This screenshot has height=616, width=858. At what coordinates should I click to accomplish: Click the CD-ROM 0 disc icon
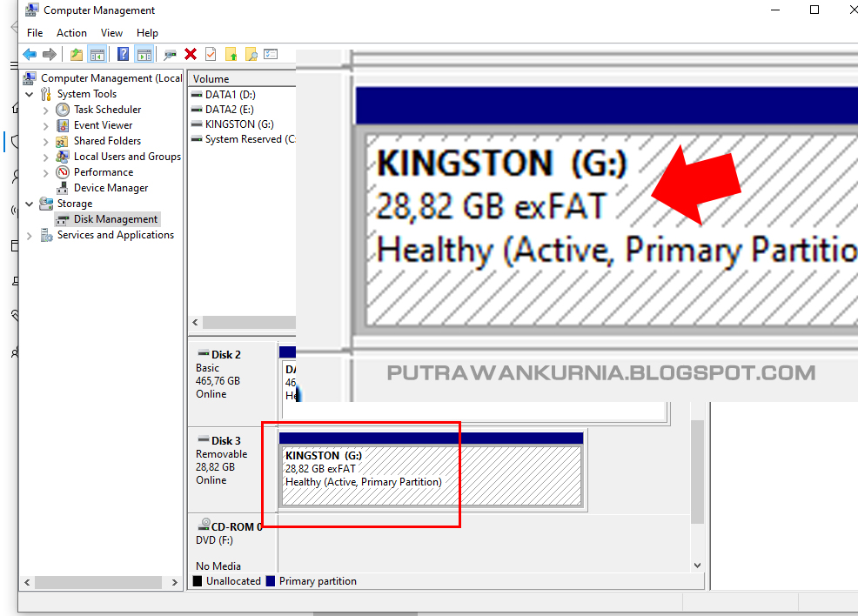pos(204,525)
